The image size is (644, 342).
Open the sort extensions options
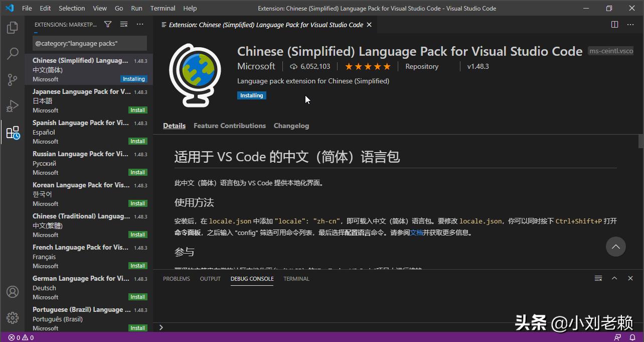pos(124,24)
